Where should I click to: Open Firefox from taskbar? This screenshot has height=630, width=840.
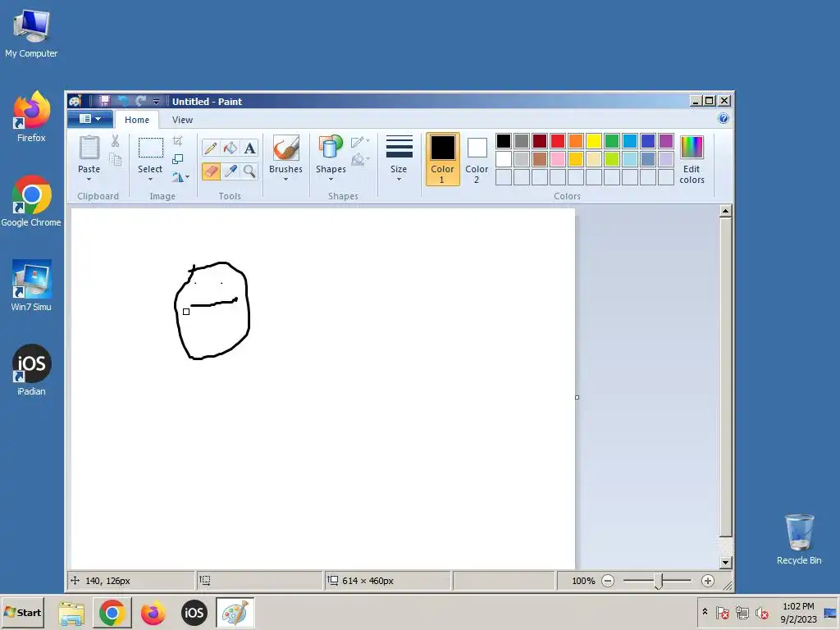click(x=153, y=613)
